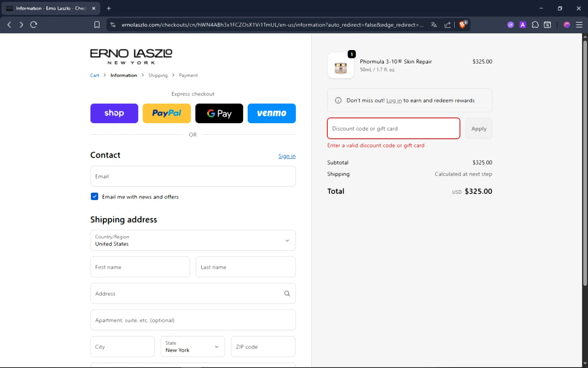
Task: Go to Cart breadcrumb
Action: pyautogui.click(x=95, y=75)
